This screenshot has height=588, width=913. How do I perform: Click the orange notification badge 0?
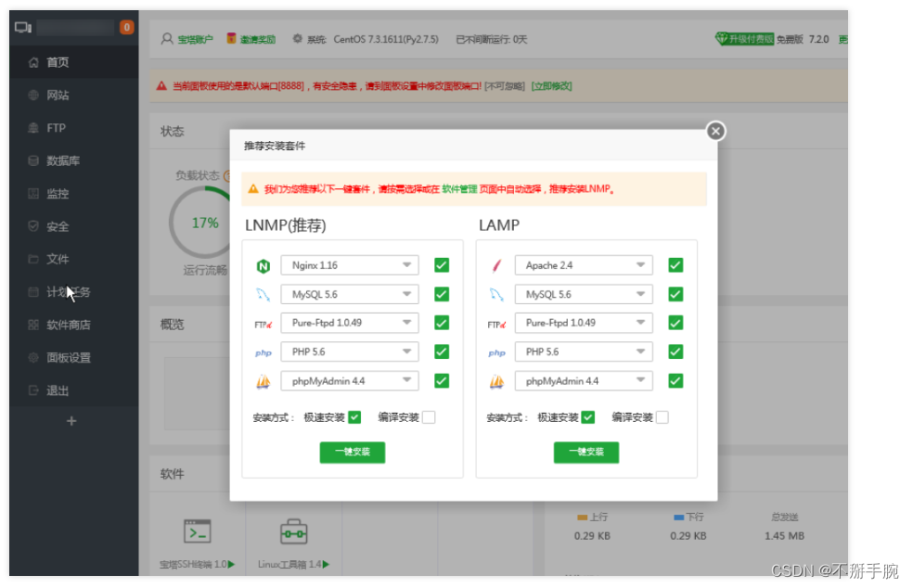[x=126, y=27]
